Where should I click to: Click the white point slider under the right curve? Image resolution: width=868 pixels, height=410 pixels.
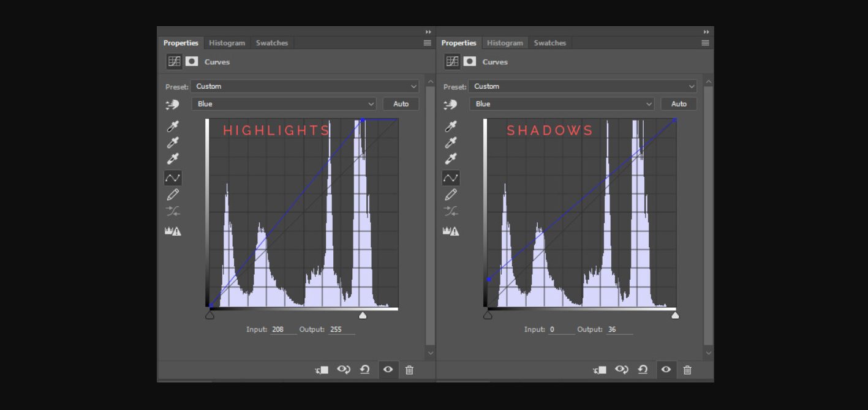pyautogui.click(x=675, y=315)
